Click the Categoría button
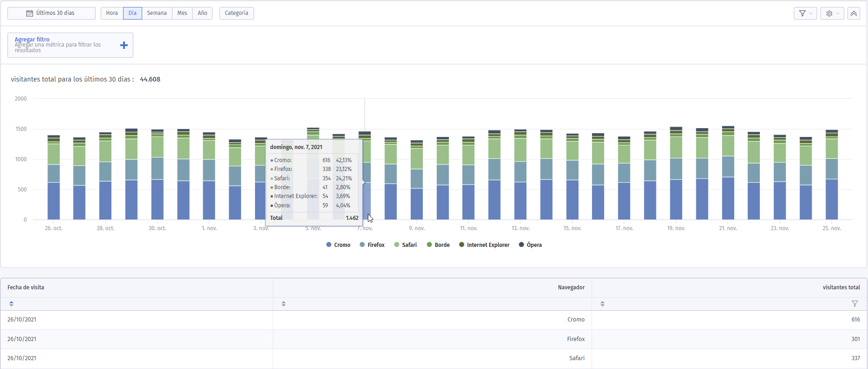The width and height of the screenshot is (868, 369). (x=236, y=13)
